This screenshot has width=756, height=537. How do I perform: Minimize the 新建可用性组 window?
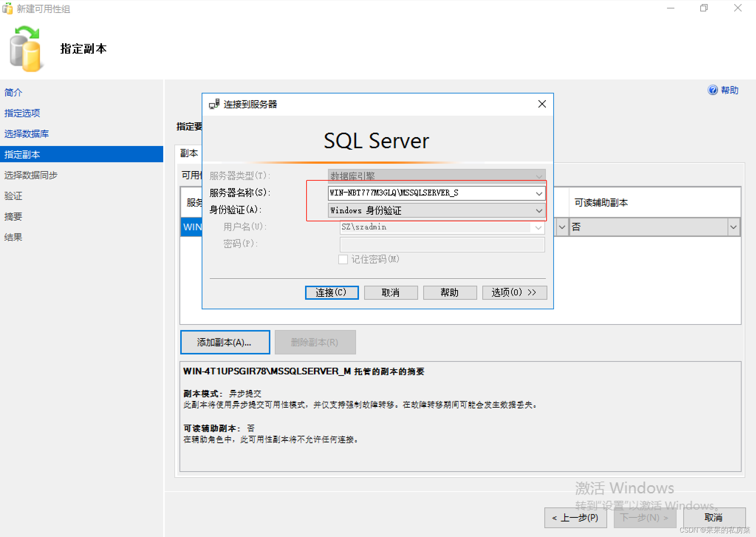[x=671, y=8]
